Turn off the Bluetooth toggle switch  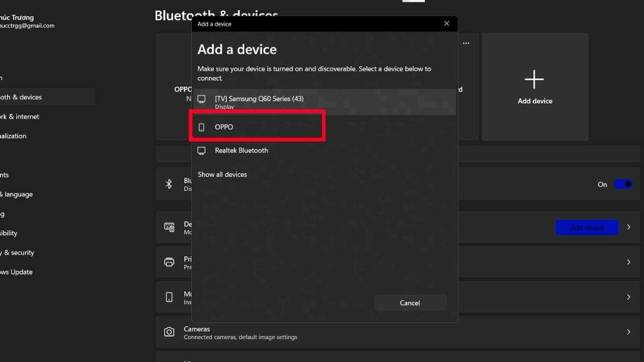[x=624, y=184]
